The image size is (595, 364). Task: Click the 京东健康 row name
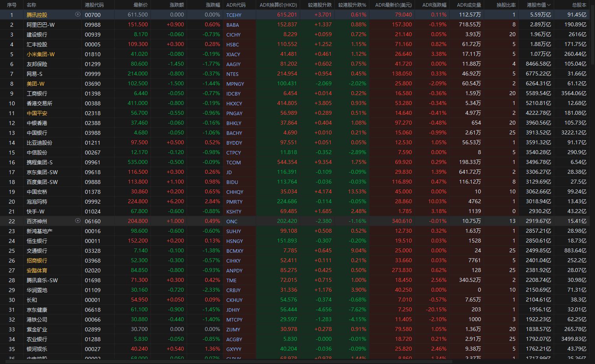pos(37,310)
